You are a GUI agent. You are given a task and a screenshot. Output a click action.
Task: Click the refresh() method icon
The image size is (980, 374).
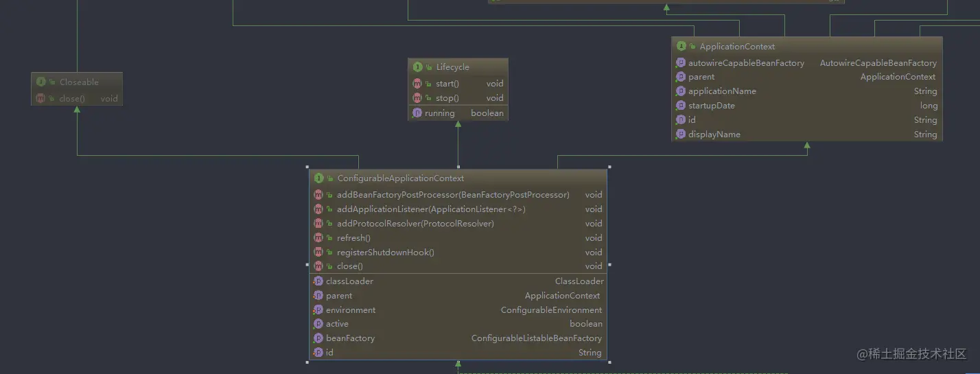pyautogui.click(x=318, y=238)
